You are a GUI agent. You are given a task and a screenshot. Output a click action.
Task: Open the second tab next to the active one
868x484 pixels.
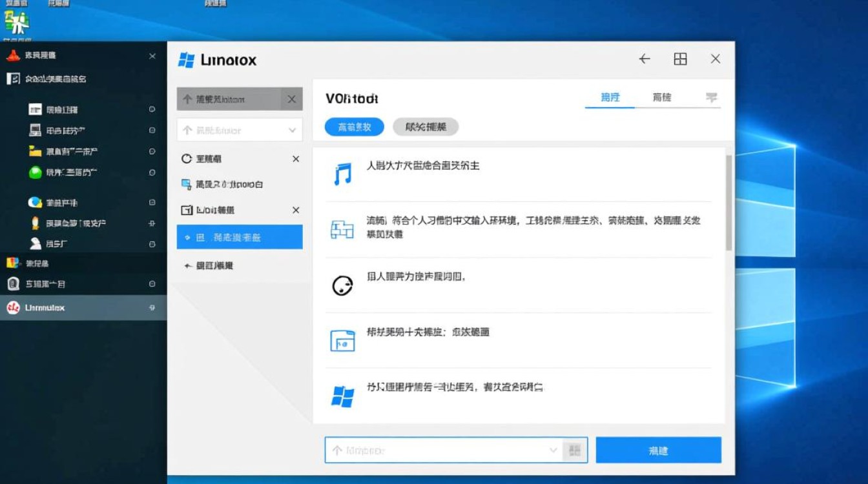point(661,97)
